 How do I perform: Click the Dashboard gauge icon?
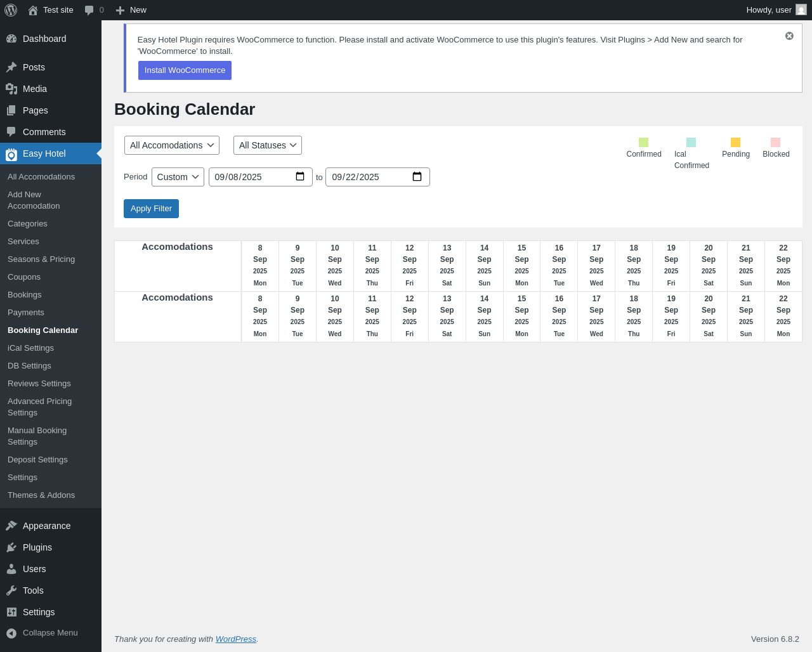[11, 39]
